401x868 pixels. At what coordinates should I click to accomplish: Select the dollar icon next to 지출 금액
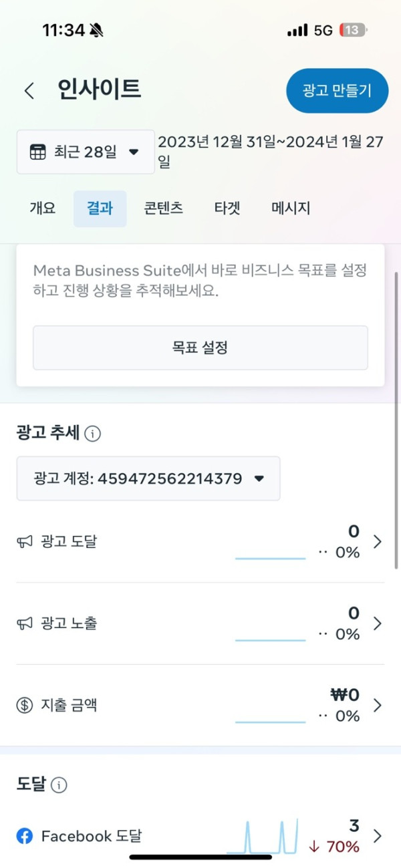pyautogui.click(x=24, y=704)
